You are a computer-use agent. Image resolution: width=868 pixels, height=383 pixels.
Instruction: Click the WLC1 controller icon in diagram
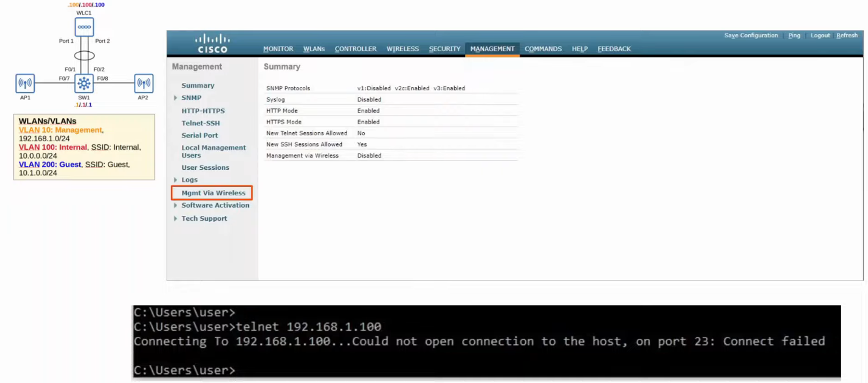click(84, 27)
